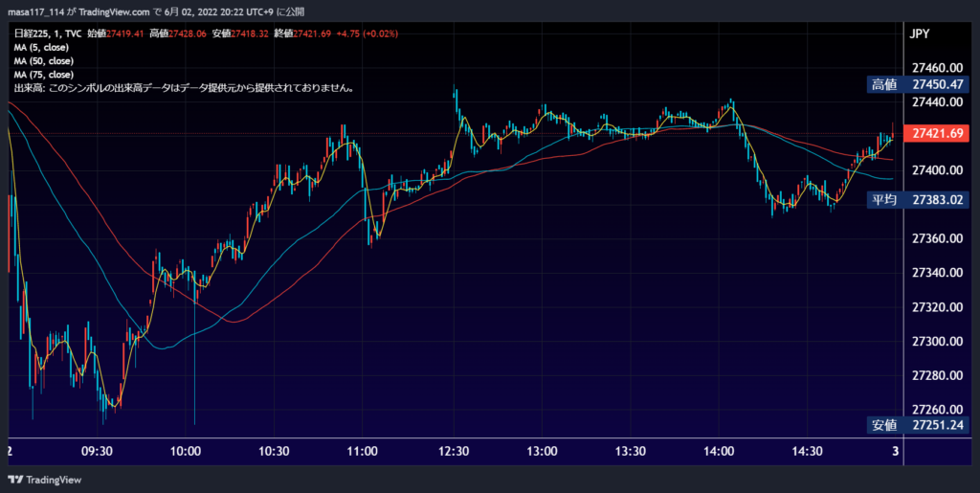980x493 pixels.
Task: Click the 出来高 volume data notice text
Action: tap(185, 89)
